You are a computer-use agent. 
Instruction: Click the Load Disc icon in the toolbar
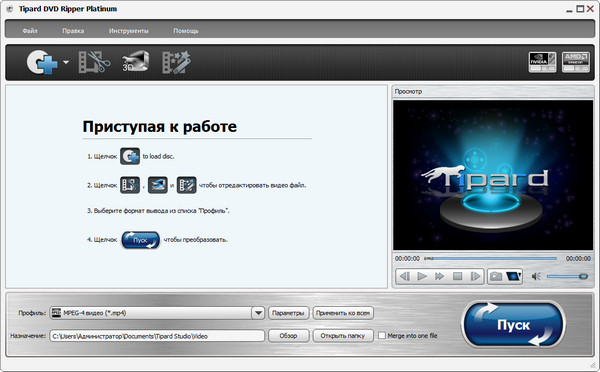(x=42, y=62)
